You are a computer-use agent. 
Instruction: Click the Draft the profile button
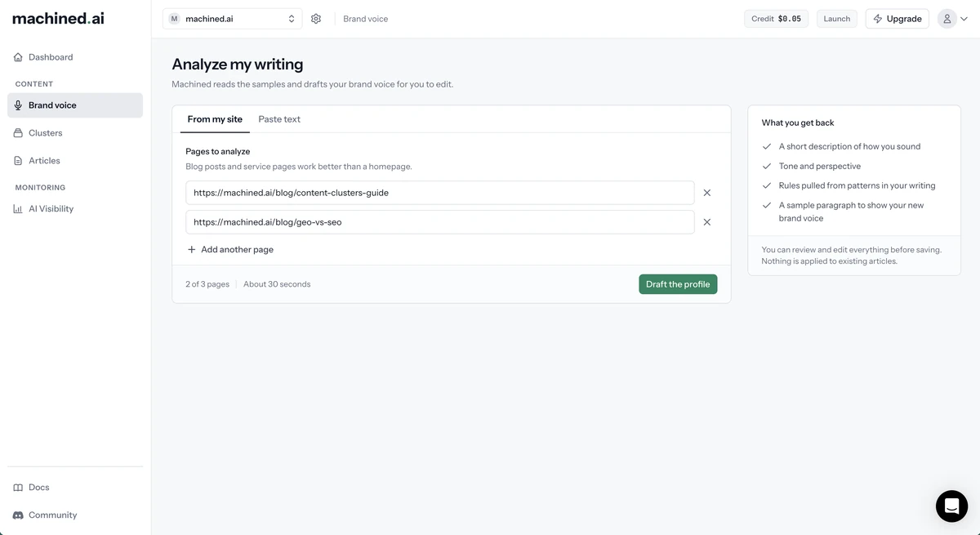(x=678, y=284)
